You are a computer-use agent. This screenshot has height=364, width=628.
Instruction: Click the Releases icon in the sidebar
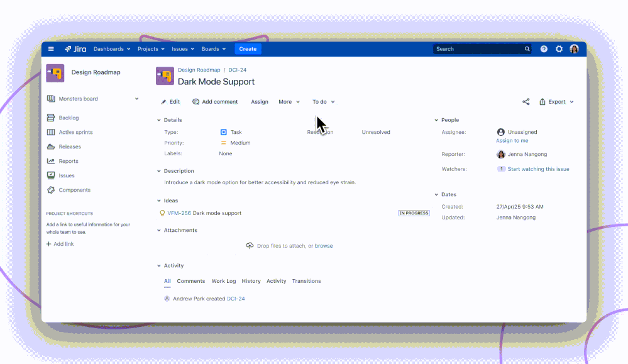click(x=50, y=146)
